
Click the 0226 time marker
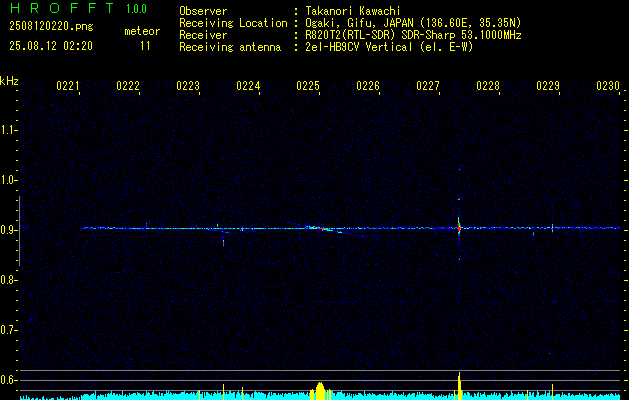point(368,86)
